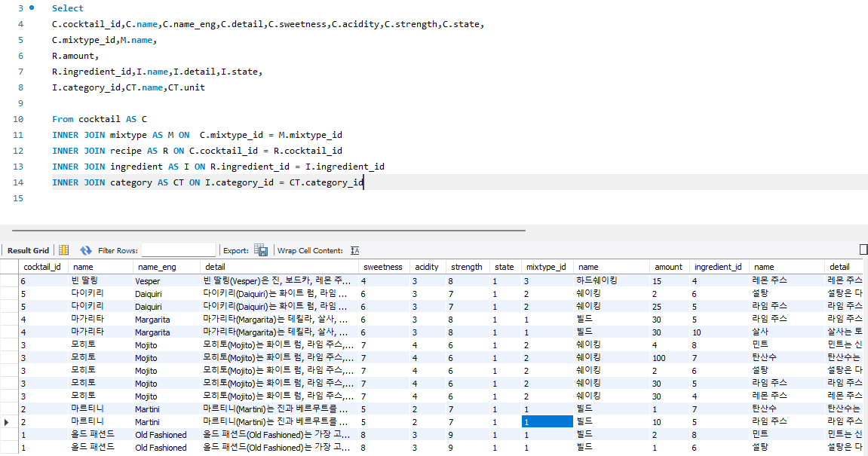Click line number 9 in the gutter
The image size is (868, 456).
click(x=20, y=103)
